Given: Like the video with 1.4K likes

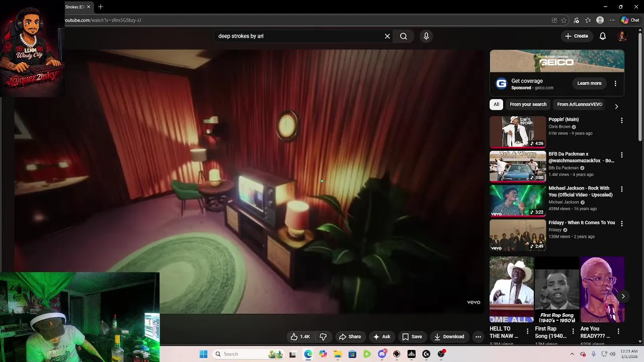Looking at the screenshot, I should 300,337.
